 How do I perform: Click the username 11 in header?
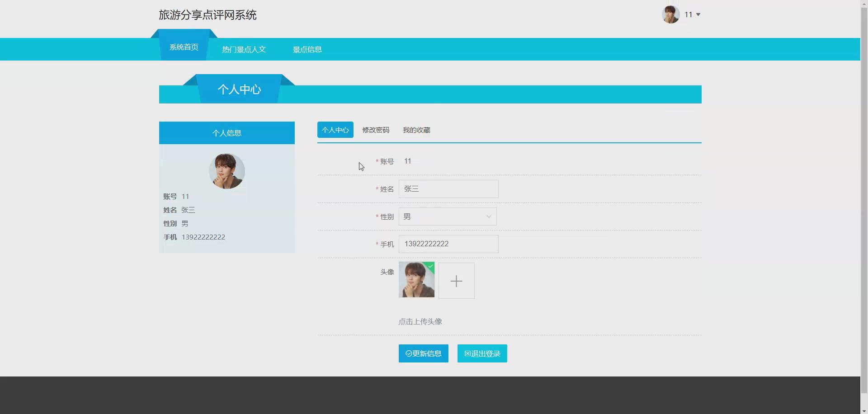tap(688, 14)
